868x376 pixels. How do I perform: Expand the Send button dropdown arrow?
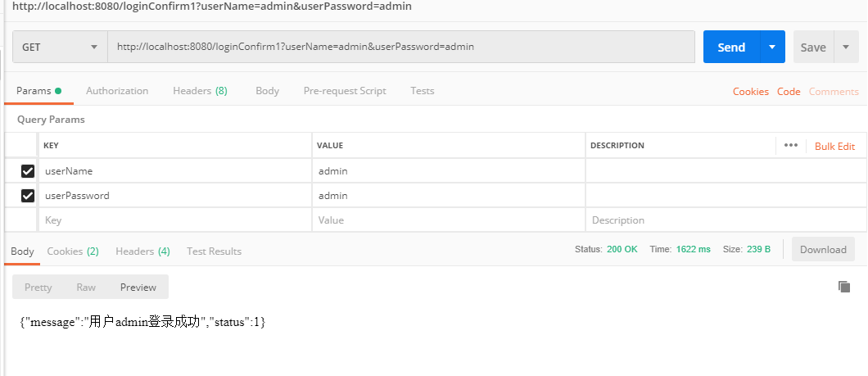[x=772, y=48]
